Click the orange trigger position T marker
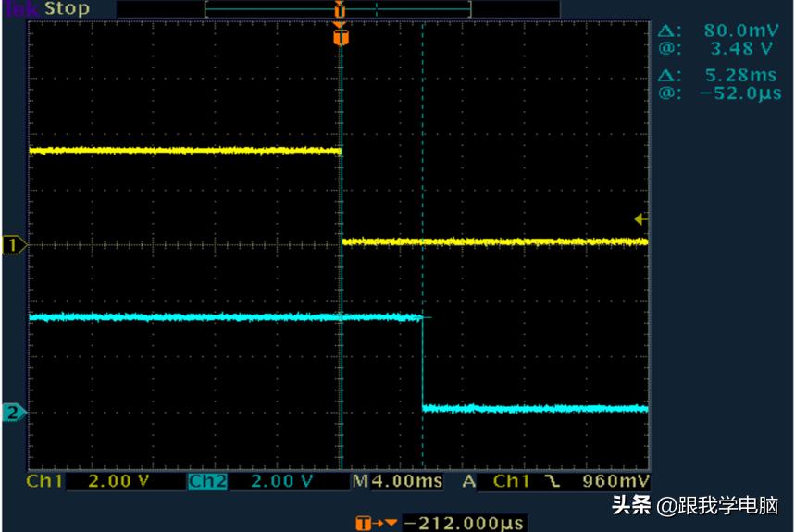 [x=342, y=37]
